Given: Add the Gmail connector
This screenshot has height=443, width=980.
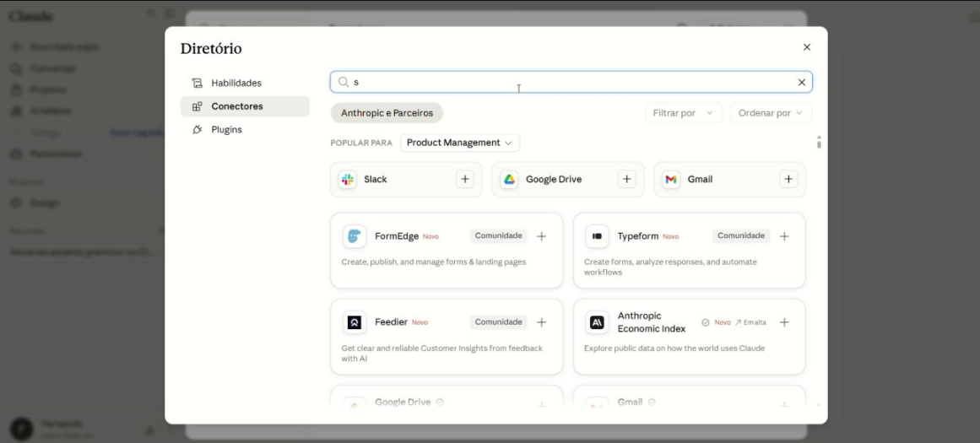Looking at the screenshot, I should pyautogui.click(x=788, y=180).
